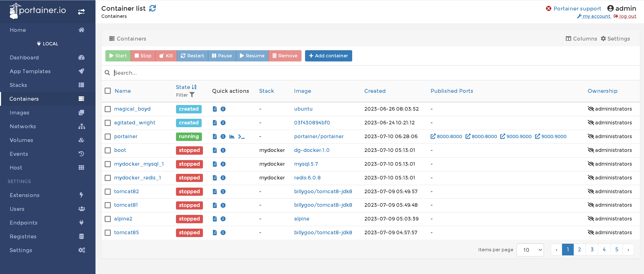Open logs icon for portainer container
This screenshot has width=644, height=274.
215,136
